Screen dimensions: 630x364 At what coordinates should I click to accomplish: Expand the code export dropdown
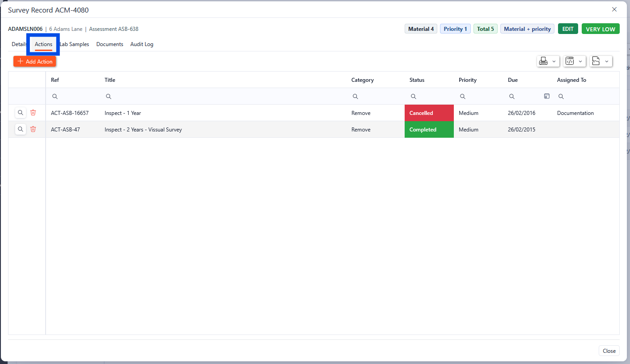(x=574, y=61)
